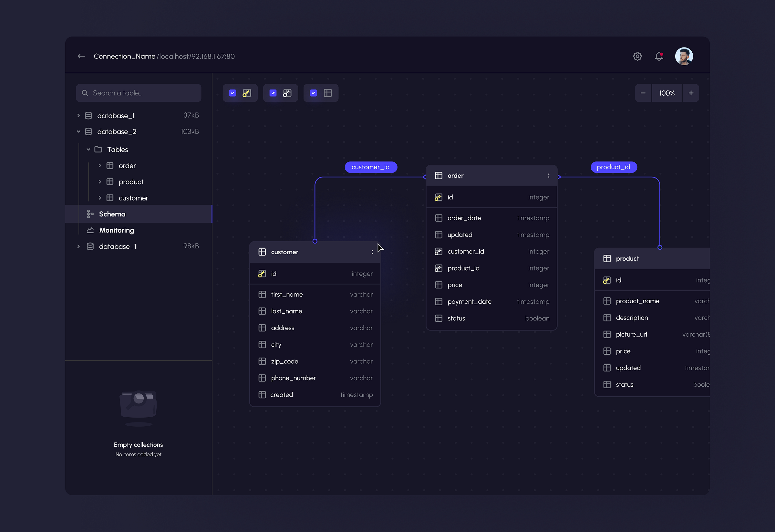Expand the product table in sidebar
775x532 pixels.
pos(100,182)
